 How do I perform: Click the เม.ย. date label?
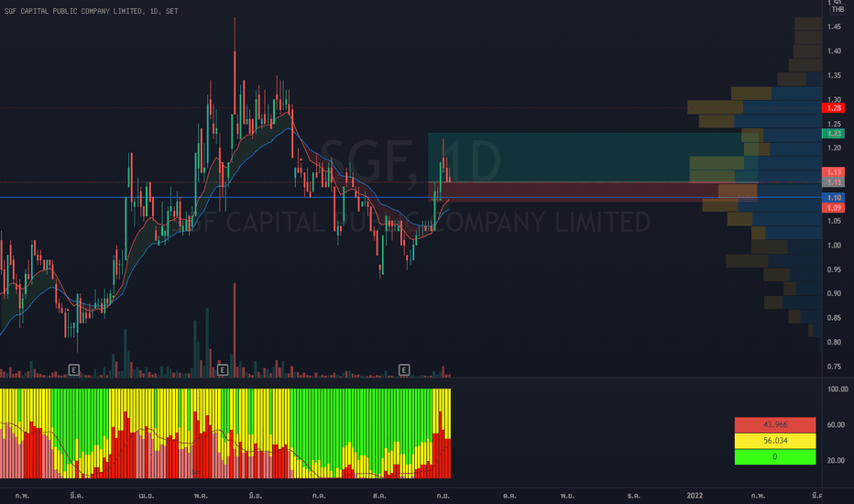click(146, 496)
